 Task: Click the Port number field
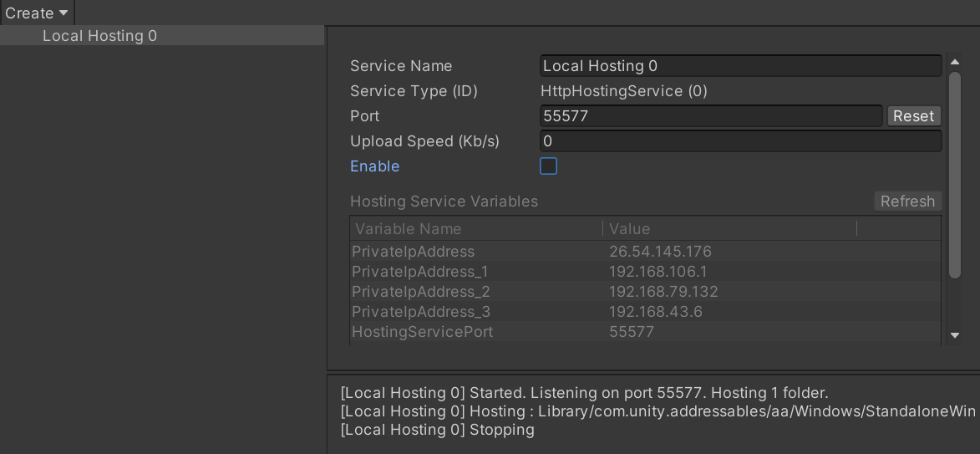(711, 116)
